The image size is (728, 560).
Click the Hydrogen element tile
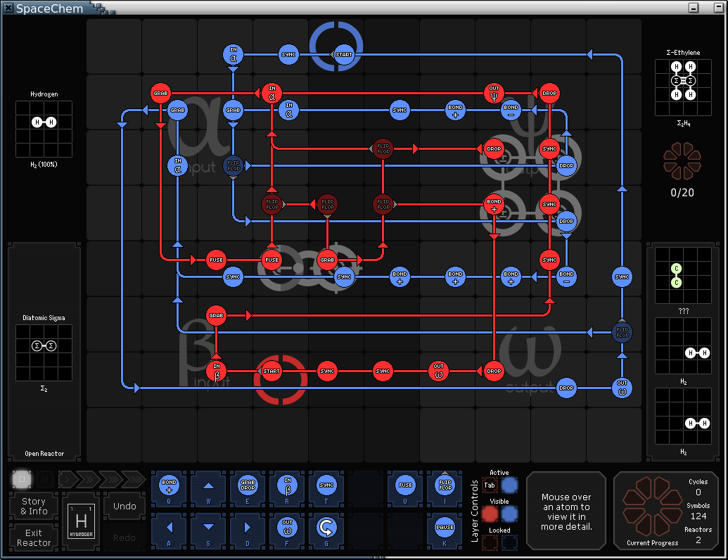pos(82,521)
